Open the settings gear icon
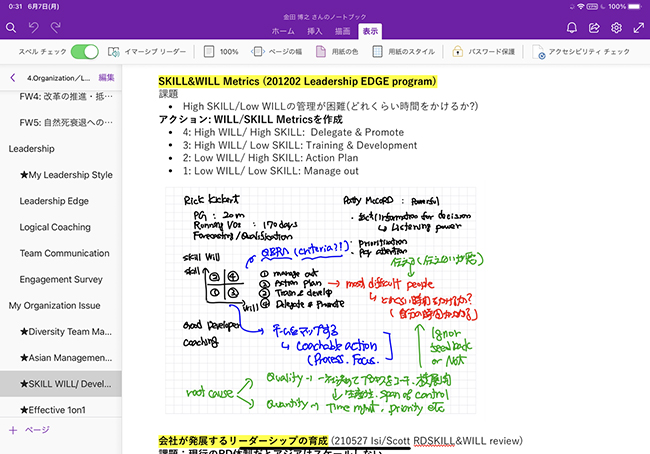Image resolution: width=650 pixels, height=454 pixels. point(616,27)
